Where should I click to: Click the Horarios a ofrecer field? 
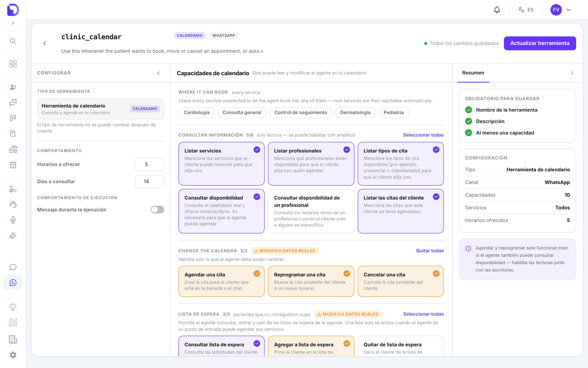149,164
